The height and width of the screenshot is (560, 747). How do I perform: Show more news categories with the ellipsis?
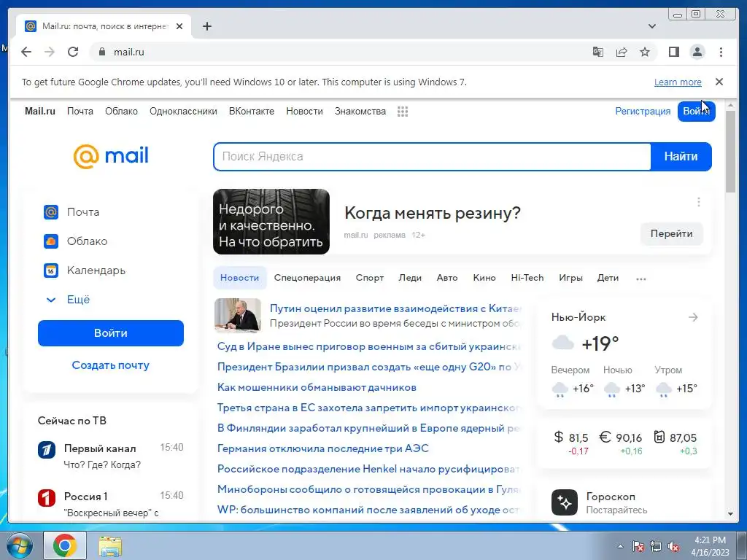[x=641, y=279]
